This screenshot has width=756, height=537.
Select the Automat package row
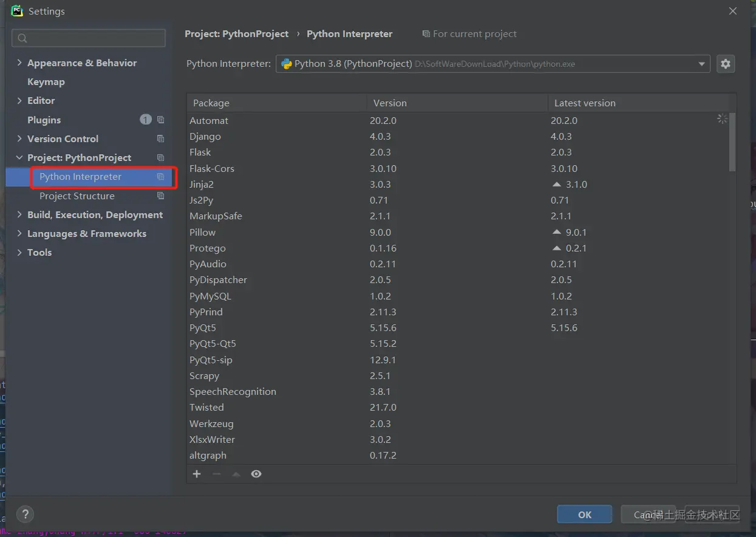click(458, 120)
